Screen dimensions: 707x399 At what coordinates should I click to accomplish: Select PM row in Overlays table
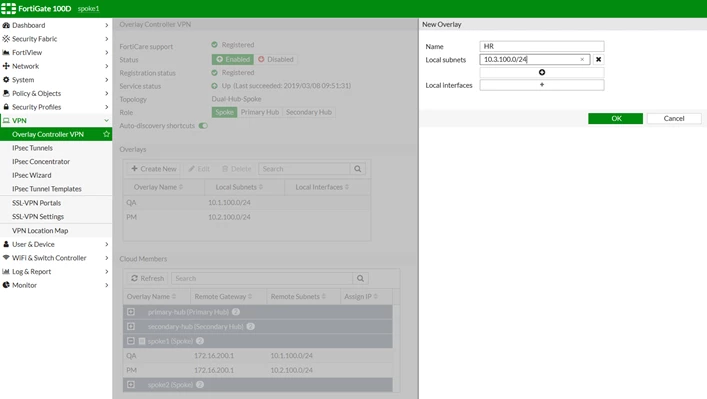pyautogui.click(x=247, y=217)
